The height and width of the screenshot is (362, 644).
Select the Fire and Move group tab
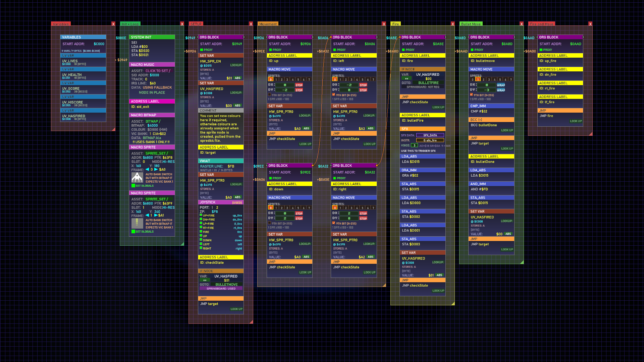541,24
